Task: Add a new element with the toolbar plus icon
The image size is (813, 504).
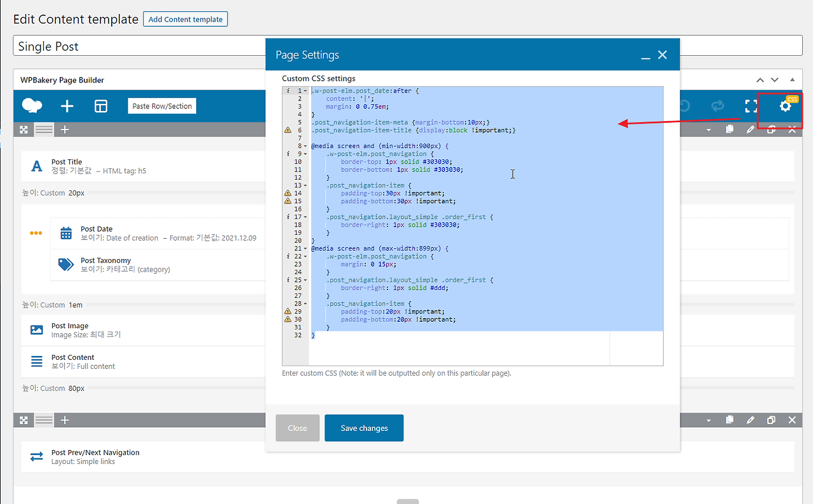Action: (x=67, y=106)
